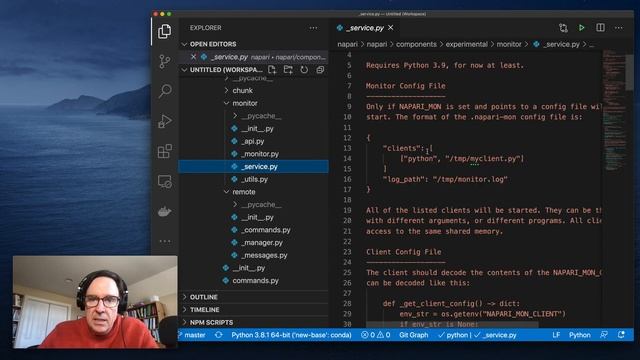Close _service.py in Open Editors list
This screenshot has width=640, height=360.
[x=193, y=57]
